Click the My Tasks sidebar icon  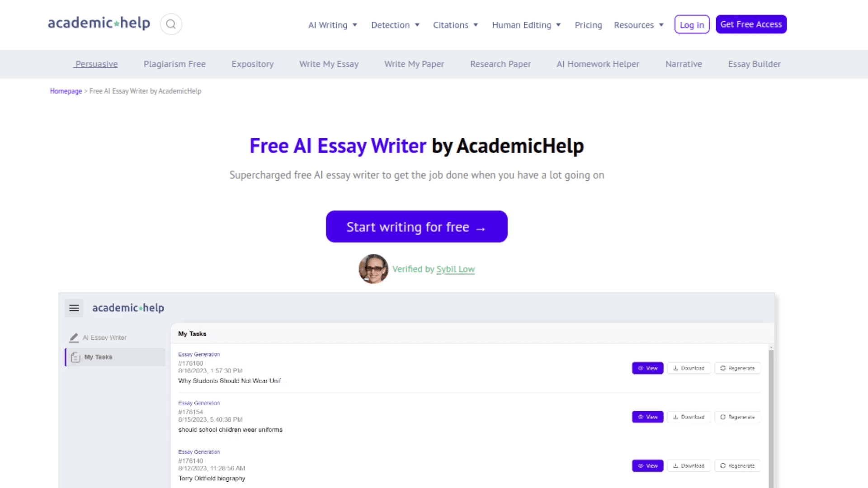pyautogui.click(x=75, y=357)
